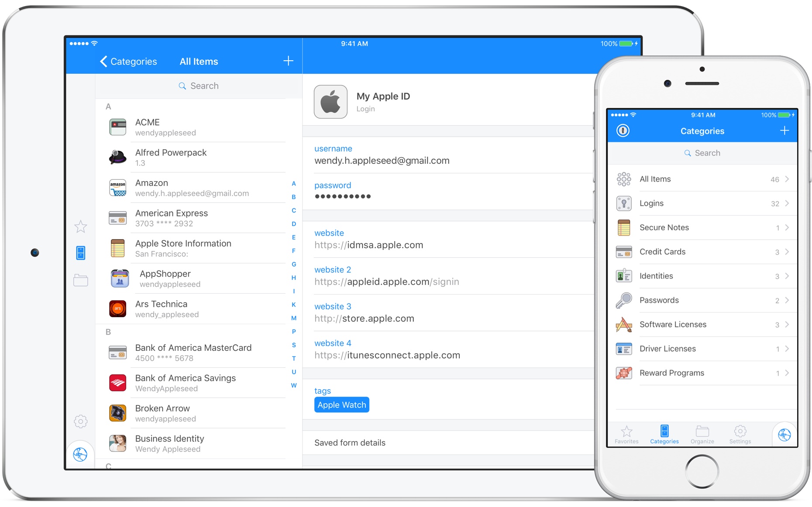The height and width of the screenshot is (507, 812).
Task: Jump to letter W in index
Action: click(x=294, y=385)
